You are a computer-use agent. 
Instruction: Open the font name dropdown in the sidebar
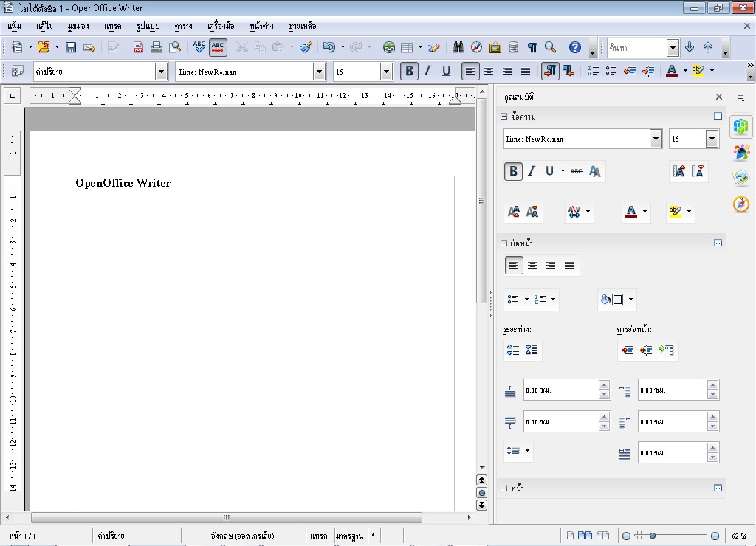tap(656, 139)
